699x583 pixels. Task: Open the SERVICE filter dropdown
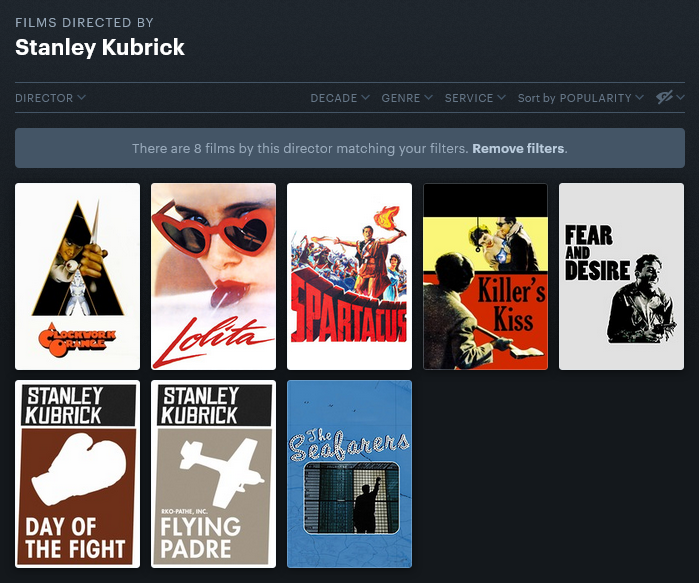(475, 98)
